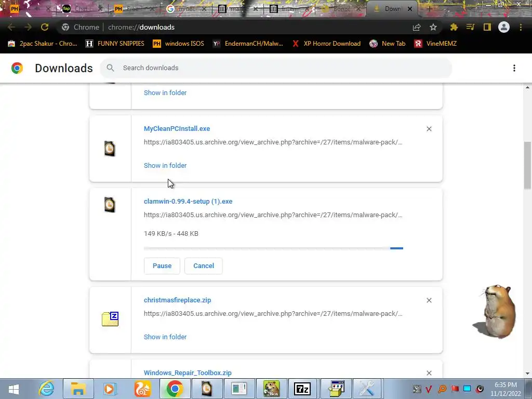
Task: Reload the Chrome downloads page
Action: click(x=45, y=27)
